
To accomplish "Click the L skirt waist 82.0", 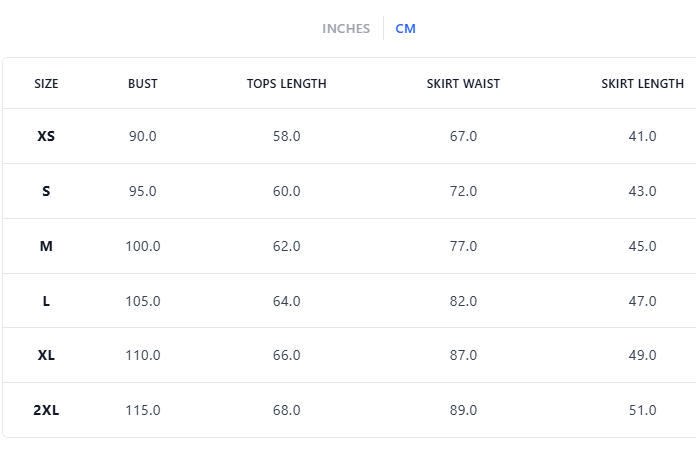I will [463, 301].
